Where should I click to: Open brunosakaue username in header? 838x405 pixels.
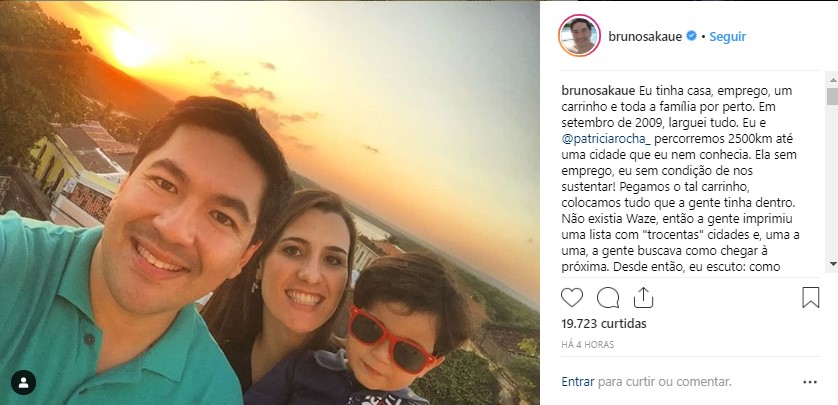coord(645,36)
